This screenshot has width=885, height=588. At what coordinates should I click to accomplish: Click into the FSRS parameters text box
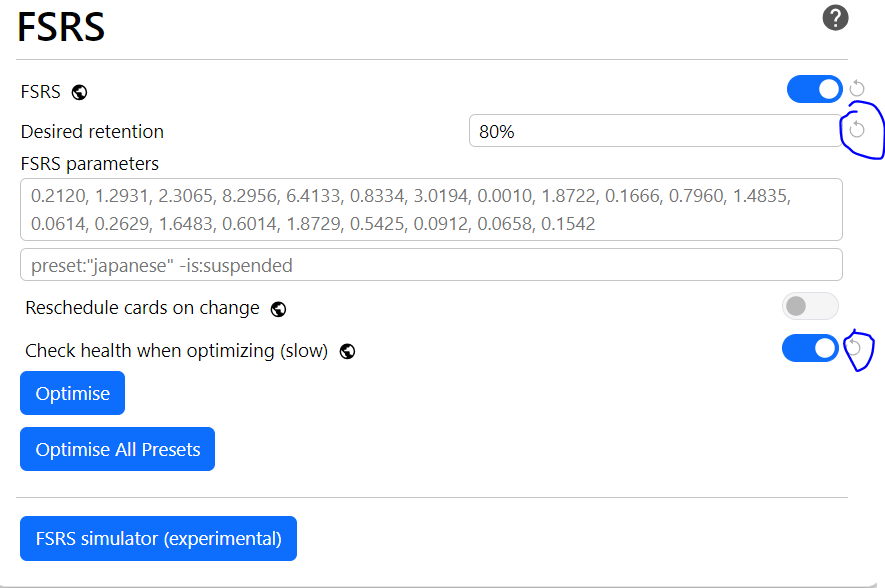coord(430,210)
